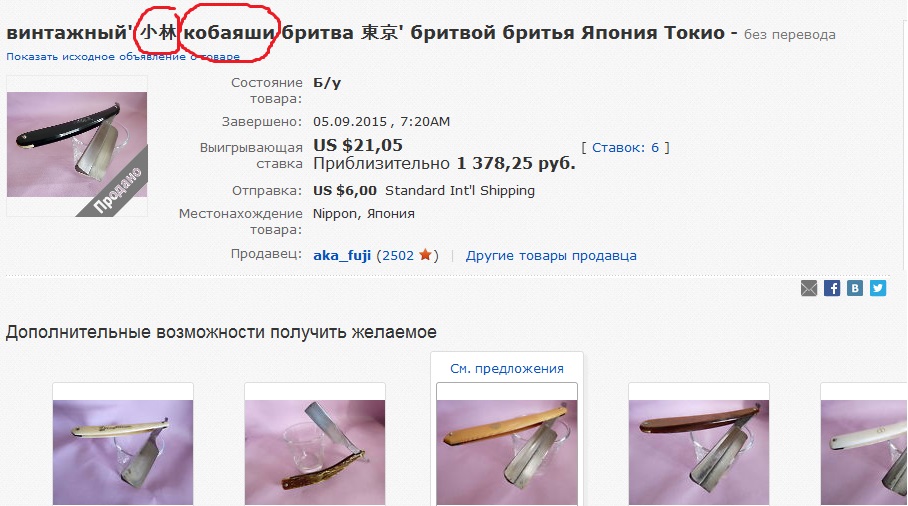Share listing via the email envelope icon
Screen dimensions: 908x506
pyautogui.click(x=809, y=288)
